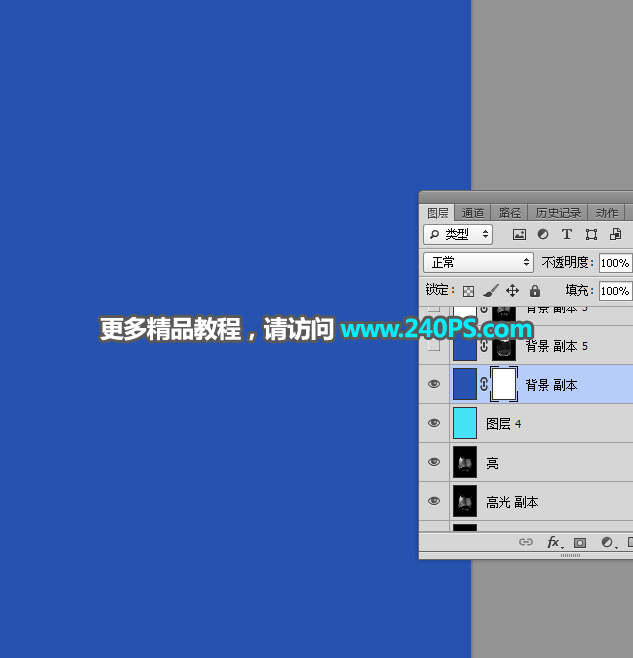Lock transparent pixels icon
The height and width of the screenshot is (658, 633).
tap(468, 291)
